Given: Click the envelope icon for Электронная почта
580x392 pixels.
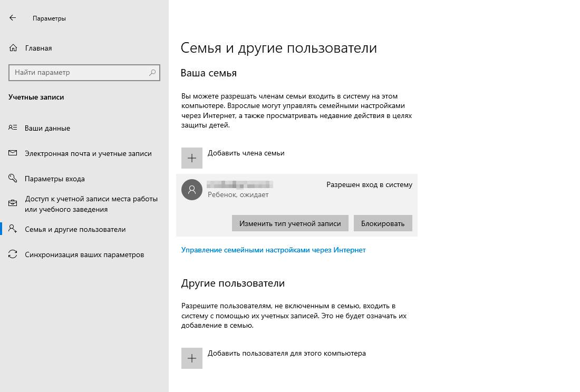Looking at the screenshot, I should click(x=13, y=153).
